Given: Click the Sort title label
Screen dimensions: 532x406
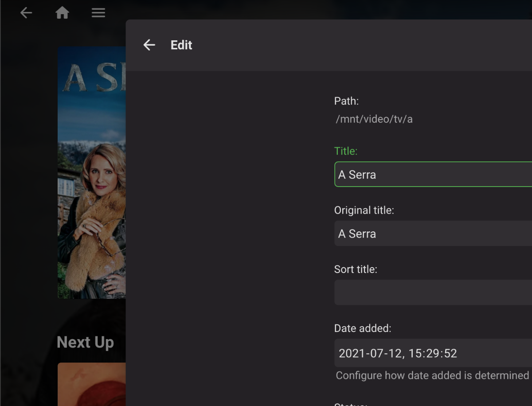Looking at the screenshot, I should click(x=356, y=269).
